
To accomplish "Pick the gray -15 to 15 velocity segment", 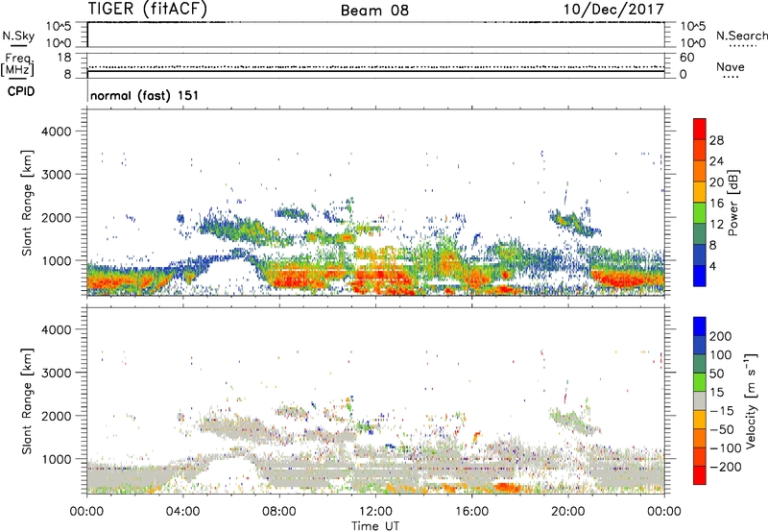I will pyautogui.click(x=700, y=400).
